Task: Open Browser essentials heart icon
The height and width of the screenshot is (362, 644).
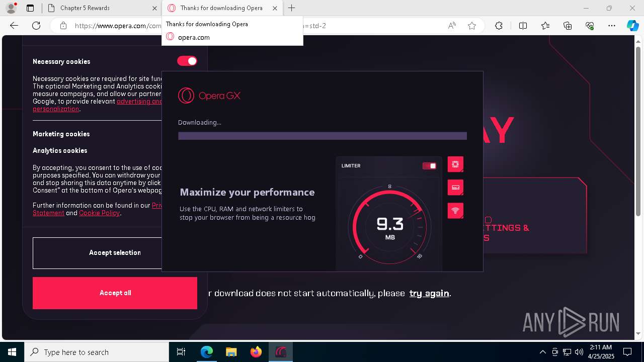Action: pyautogui.click(x=590, y=26)
